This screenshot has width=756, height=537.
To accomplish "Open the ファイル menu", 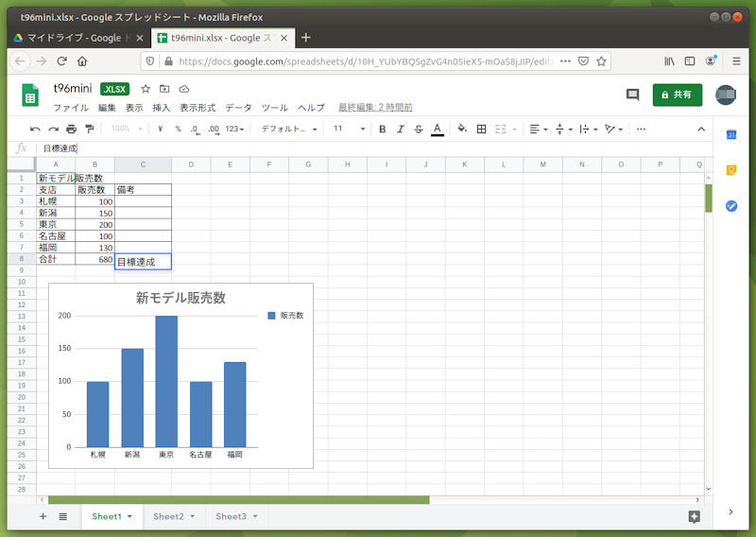I will coord(71,107).
